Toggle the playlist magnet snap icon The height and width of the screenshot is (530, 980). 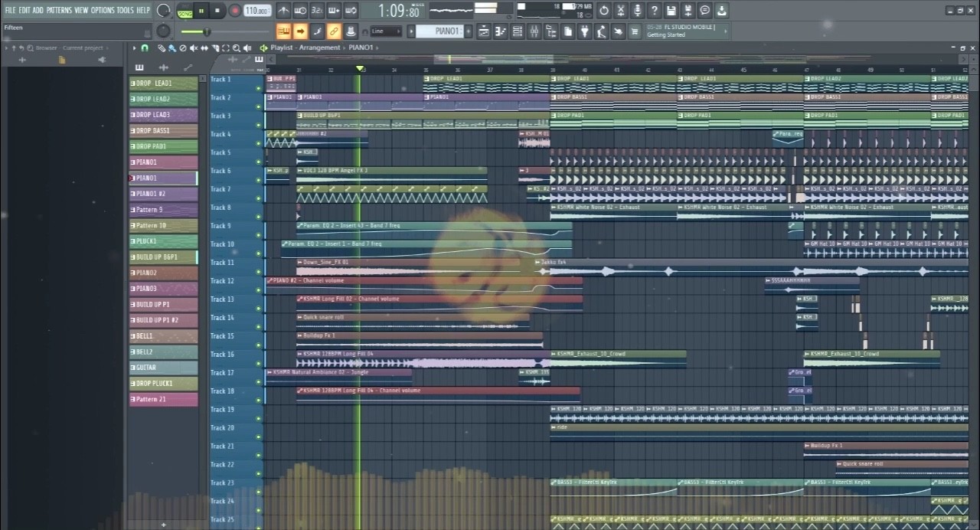pos(145,47)
